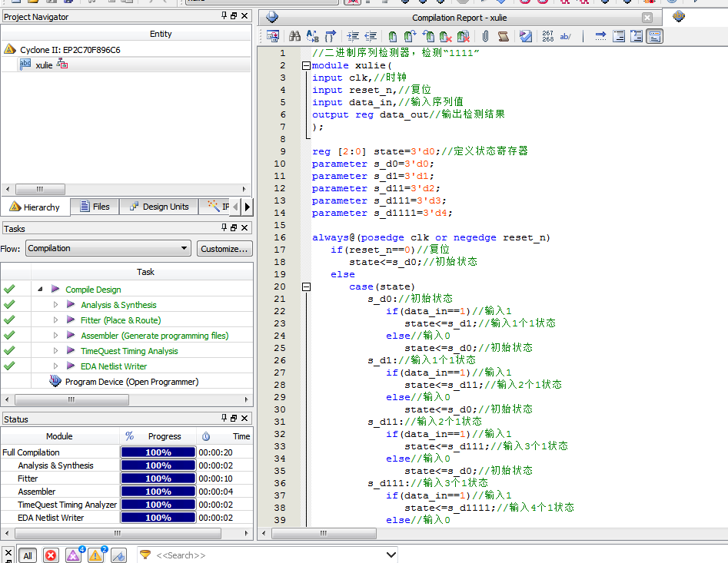This screenshot has width=728, height=563.
Task: Click the increase indent icon
Action: tap(353, 36)
